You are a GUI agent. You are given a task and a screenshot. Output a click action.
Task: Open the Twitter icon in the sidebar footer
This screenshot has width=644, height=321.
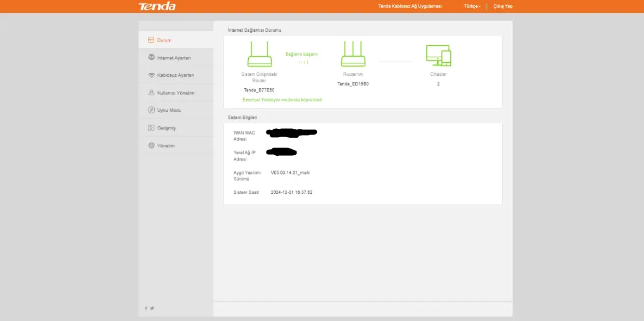coord(152,308)
